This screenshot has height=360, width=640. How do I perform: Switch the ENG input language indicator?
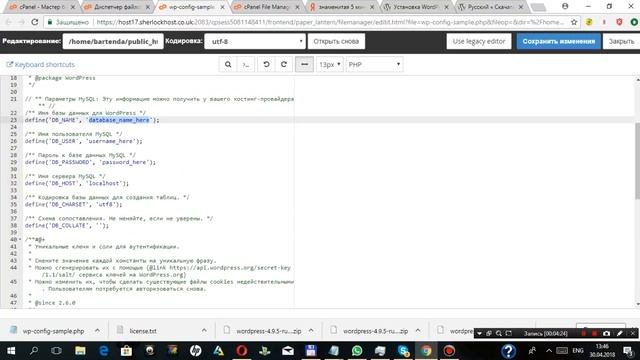[x=578, y=351]
